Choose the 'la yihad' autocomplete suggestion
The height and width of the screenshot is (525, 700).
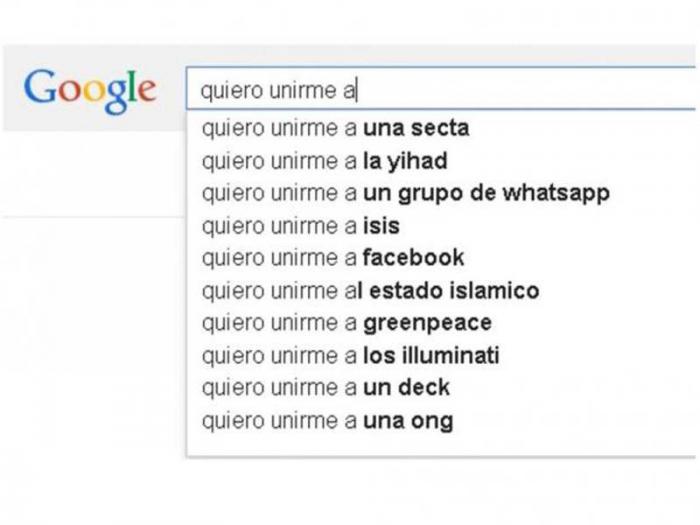[324, 160]
